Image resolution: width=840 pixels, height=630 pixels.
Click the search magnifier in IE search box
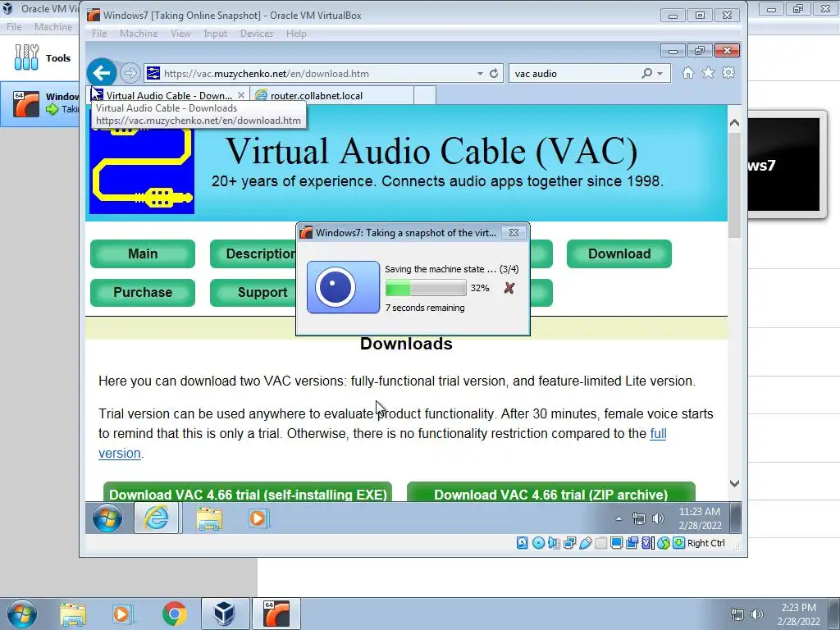[647, 73]
